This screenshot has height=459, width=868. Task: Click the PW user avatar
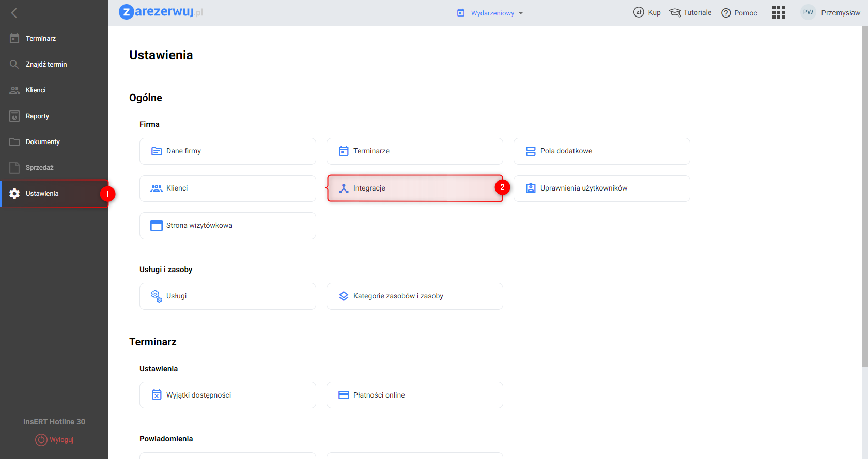click(x=808, y=12)
